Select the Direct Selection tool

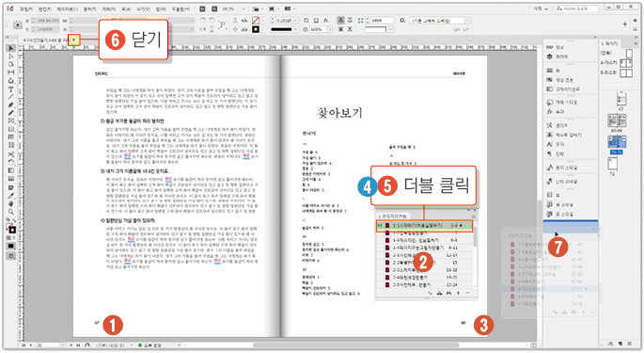point(11,56)
